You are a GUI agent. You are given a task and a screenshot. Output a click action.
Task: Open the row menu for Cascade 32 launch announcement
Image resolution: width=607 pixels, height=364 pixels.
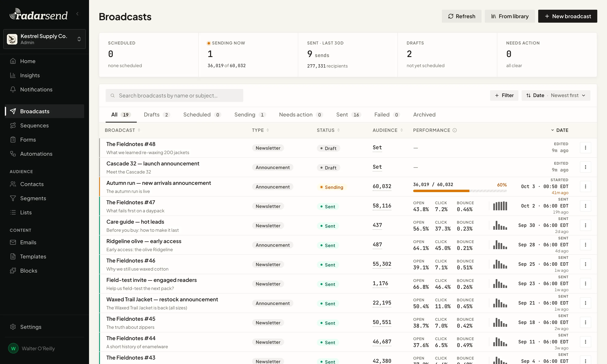click(x=585, y=167)
